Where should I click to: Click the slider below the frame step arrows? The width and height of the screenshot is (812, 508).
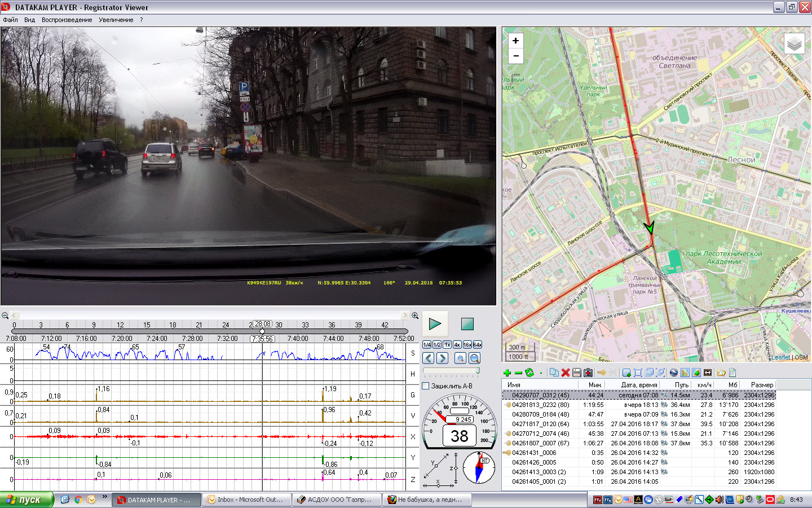pyautogui.click(x=451, y=371)
